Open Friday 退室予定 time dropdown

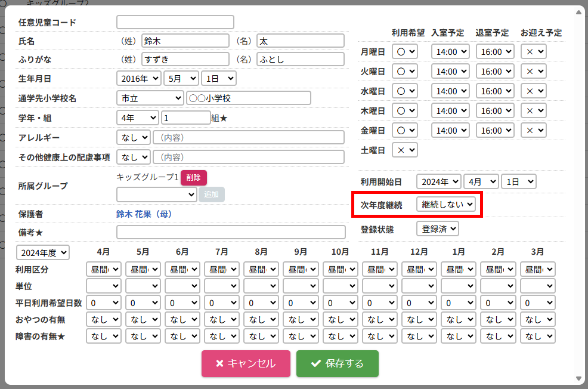click(494, 130)
